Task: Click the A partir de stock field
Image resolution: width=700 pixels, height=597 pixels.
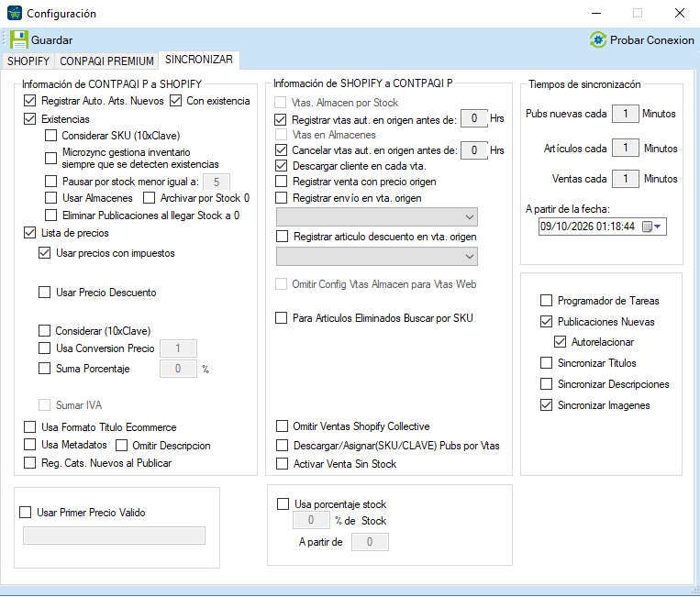Action: click(x=370, y=542)
